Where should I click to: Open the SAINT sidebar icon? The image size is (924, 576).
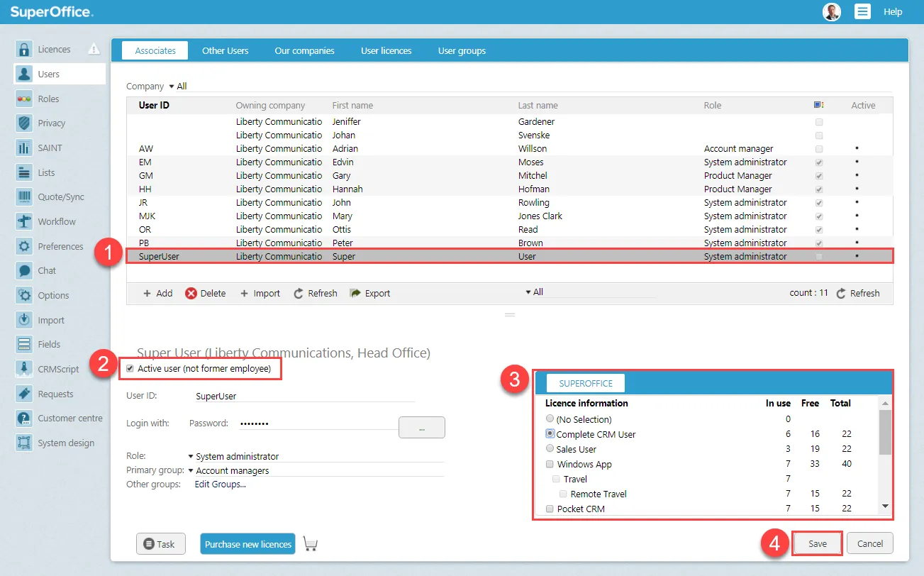point(25,148)
